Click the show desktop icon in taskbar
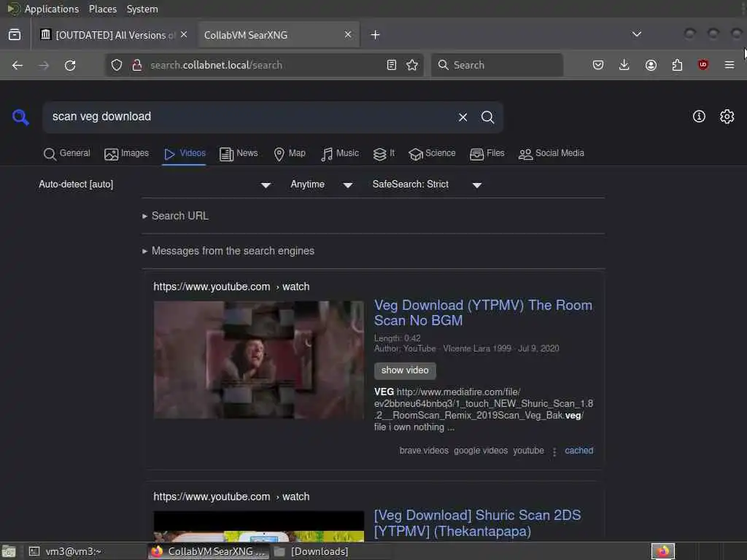 [x=9, y=551]
